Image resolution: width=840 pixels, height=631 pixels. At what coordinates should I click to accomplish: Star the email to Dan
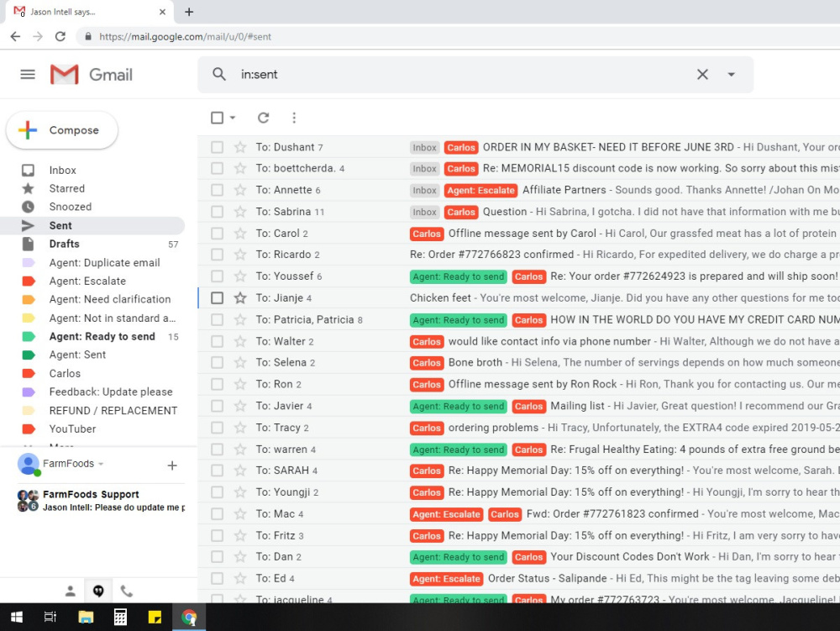240,556
